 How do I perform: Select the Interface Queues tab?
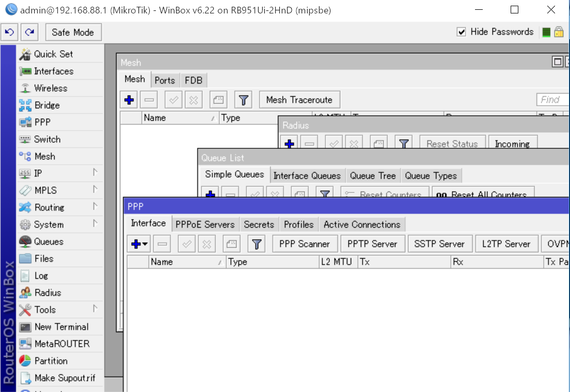click(x=307, y=176)
